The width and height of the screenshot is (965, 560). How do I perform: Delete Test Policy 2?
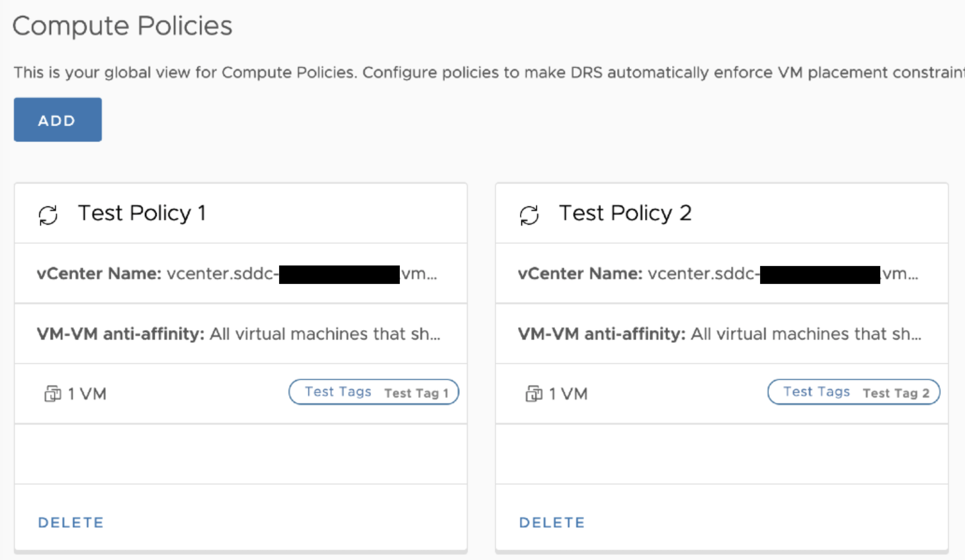point(552,522)
